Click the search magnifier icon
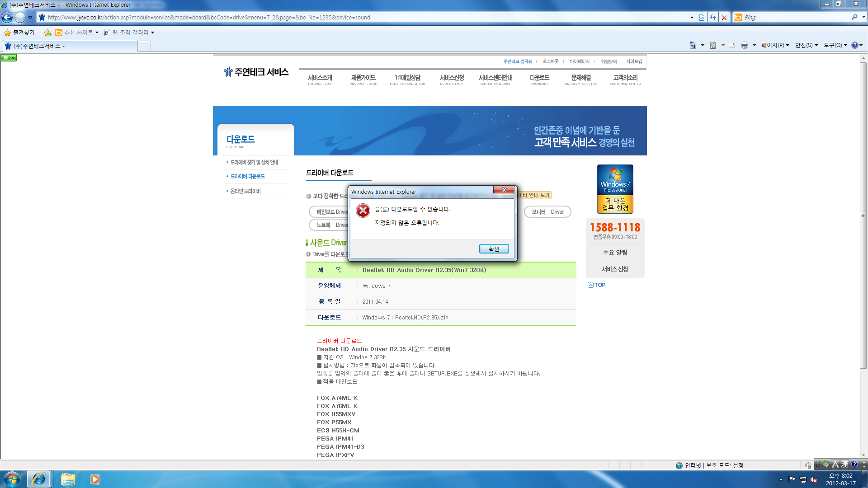Image resolution: width=868 pixels, height=488 pixels. [854, 17]
